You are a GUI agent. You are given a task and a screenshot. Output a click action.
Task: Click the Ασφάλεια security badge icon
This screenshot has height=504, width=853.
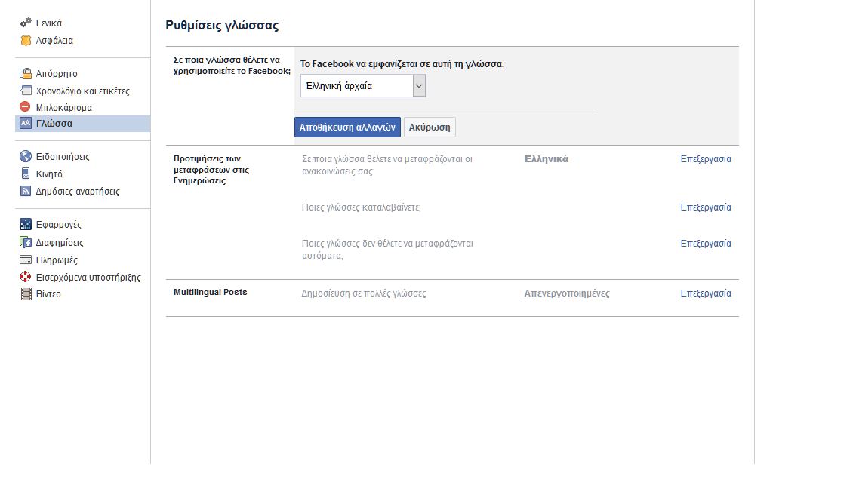(26, 41)
